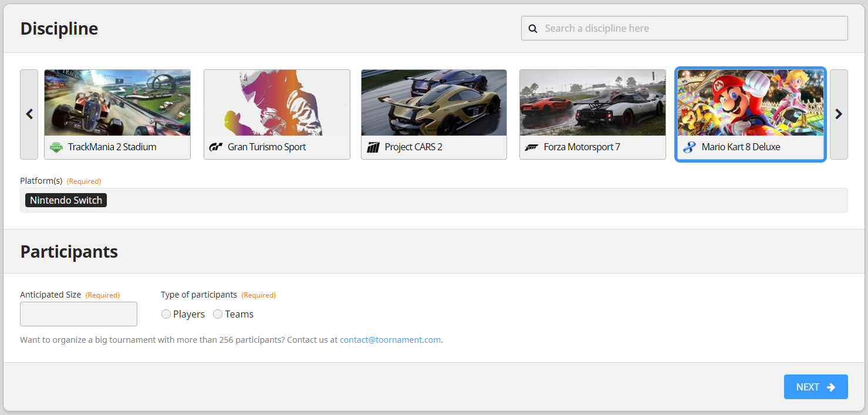Screen dimensions: 868x415
Task: Click the 'Discipline' heading
Action: 59,28
